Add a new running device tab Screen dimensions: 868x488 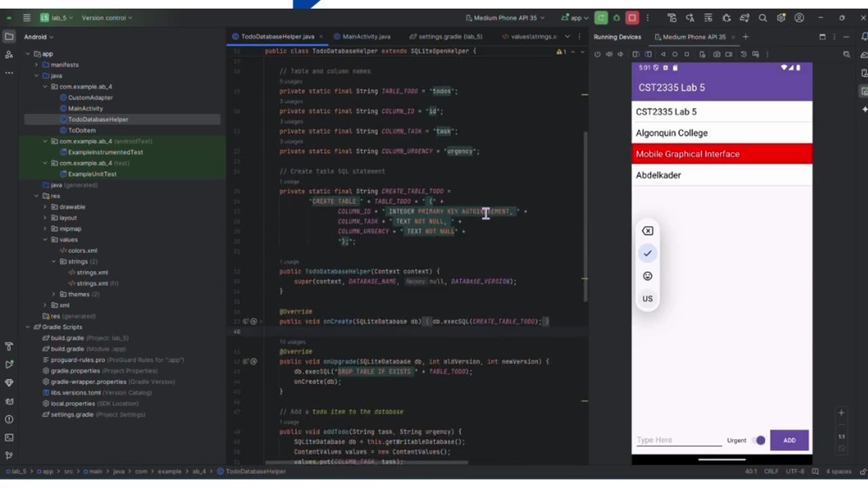click(x=745, y=37)
